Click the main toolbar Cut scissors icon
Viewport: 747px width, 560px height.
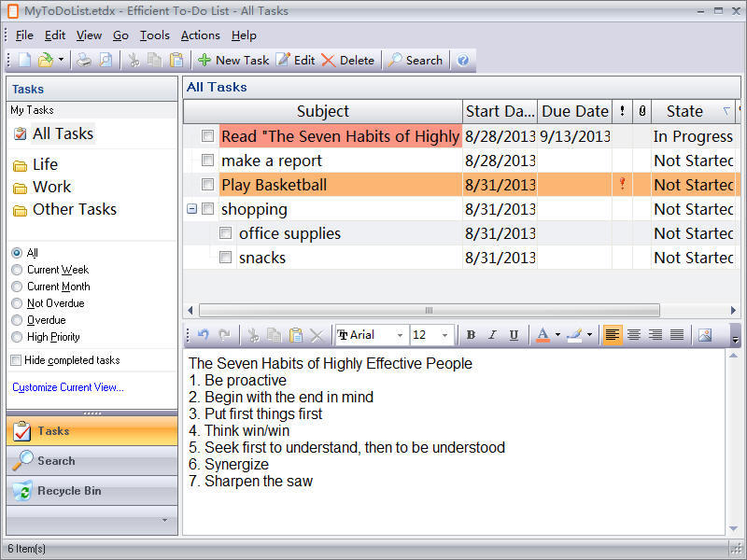134,61
